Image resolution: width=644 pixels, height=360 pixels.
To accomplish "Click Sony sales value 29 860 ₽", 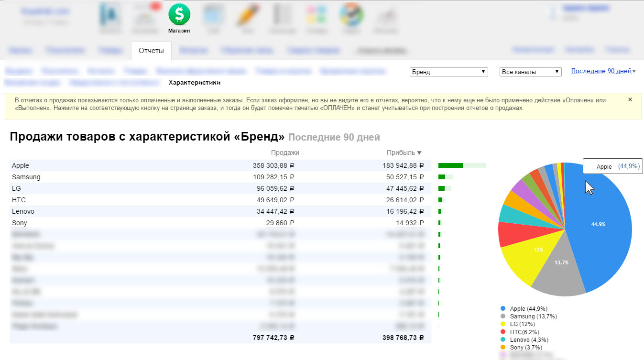I will [x=282, y=223].
